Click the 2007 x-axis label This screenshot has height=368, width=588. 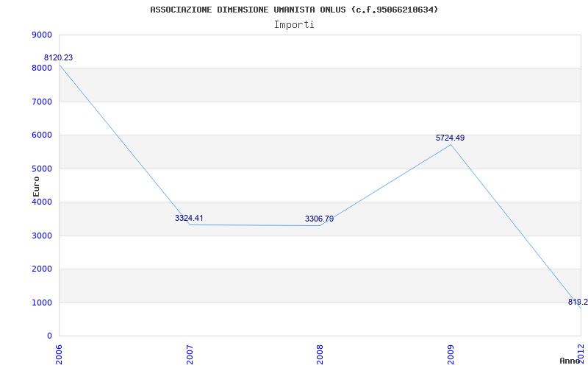190,353
